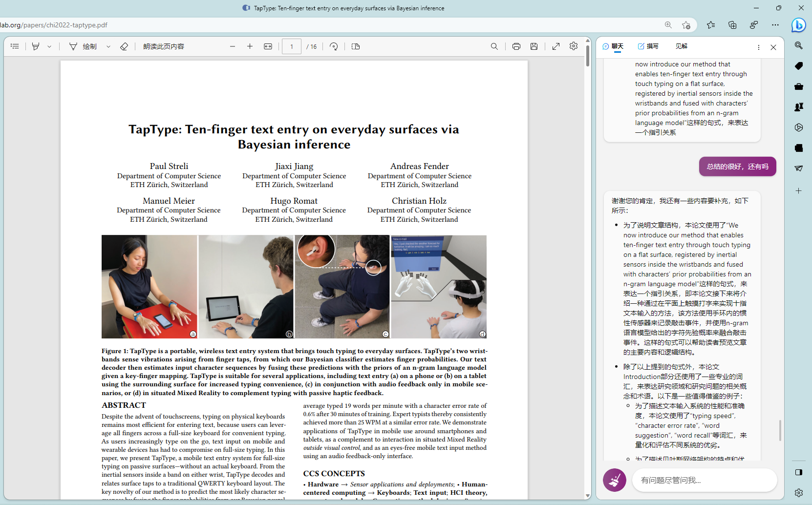Viewport: 812px width, 505px height.
Task: Toggle the Edge sidebar visibility button
Action: pyautogui.click(x=799, y=472)
